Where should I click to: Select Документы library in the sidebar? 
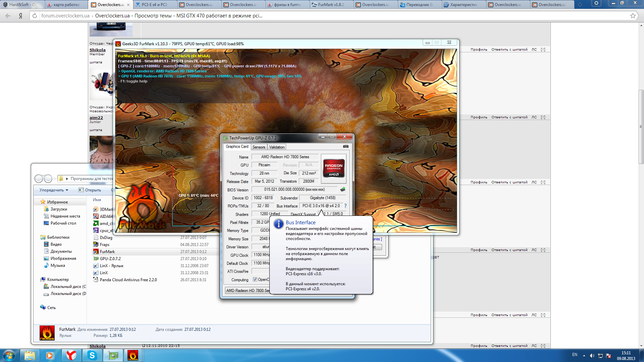pos(61,251)
